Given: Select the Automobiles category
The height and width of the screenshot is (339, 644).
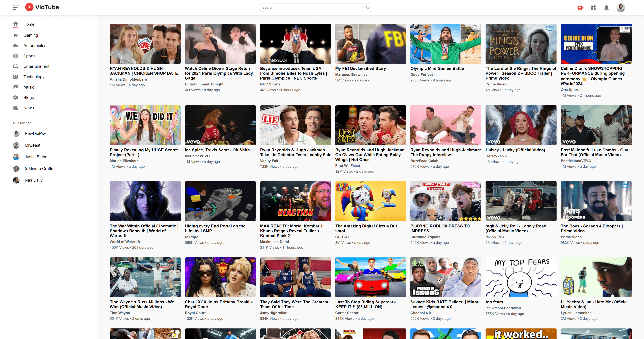Looking at the screenshot, I should tap(35, 46).
